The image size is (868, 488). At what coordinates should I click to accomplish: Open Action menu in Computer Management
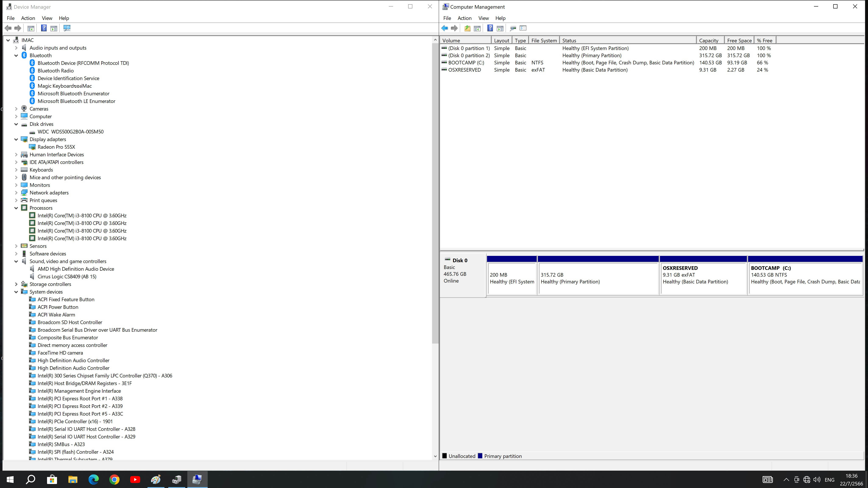pyautogui.click(x=464, y=18)
